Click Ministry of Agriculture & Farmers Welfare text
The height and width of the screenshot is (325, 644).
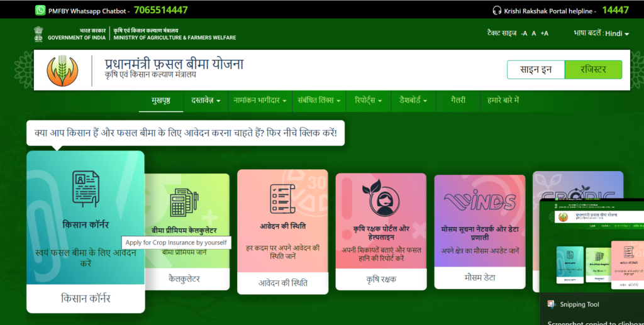pyautogui.click(x=175, y=38)
